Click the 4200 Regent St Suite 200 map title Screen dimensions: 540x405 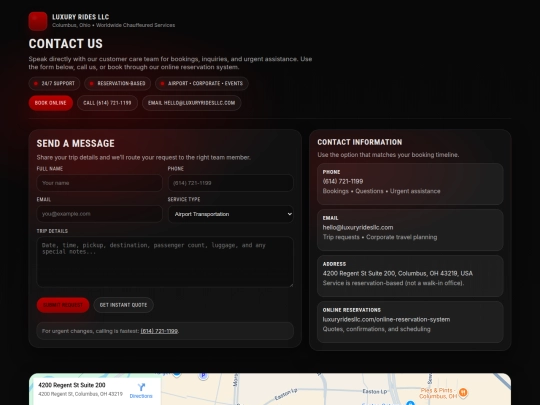click(72, 385)
